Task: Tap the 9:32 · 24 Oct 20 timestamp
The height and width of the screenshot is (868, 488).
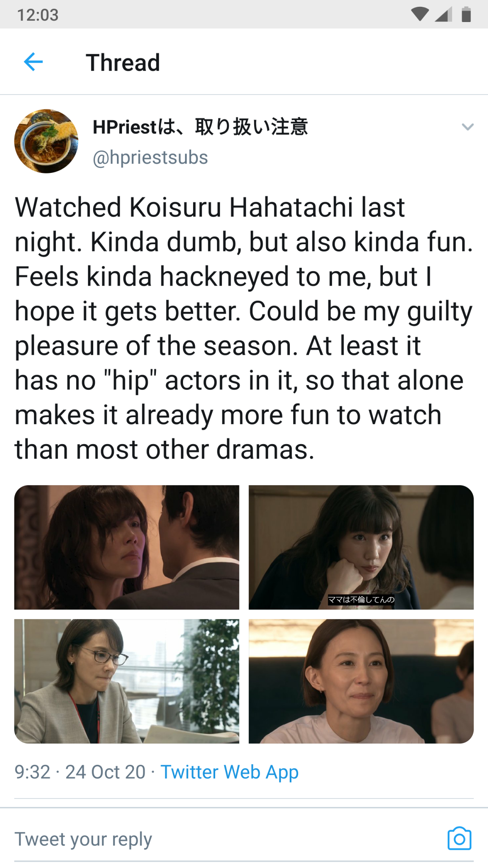Action: coord(80,772)
